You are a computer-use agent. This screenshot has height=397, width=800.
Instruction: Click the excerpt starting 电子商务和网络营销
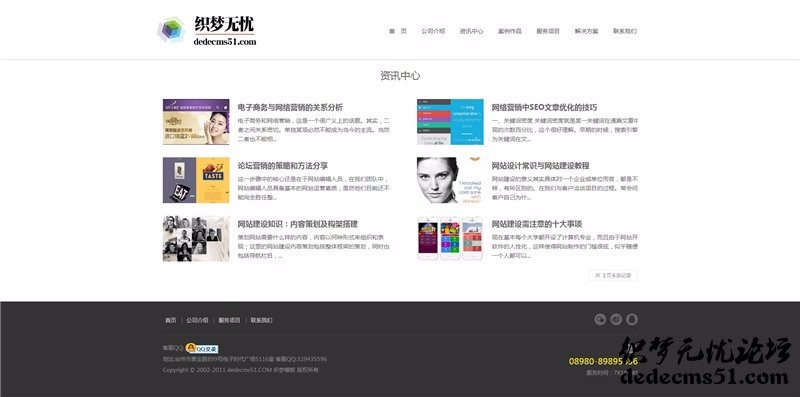pos(314,130)
